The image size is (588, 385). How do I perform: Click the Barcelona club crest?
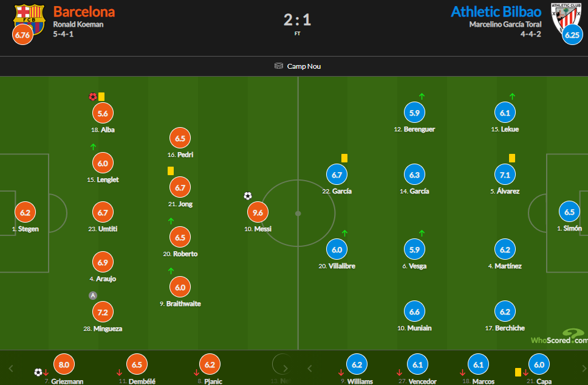(29, 19)
